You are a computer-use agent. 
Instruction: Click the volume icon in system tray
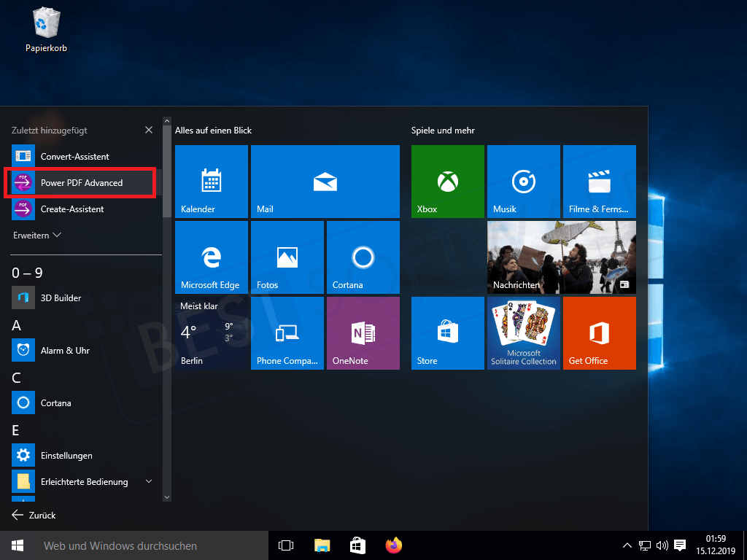tap(662, 545)
